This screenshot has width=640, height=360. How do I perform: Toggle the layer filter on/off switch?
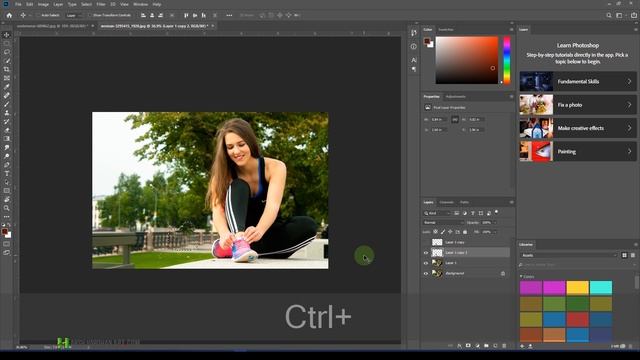(x=496, y=212)
